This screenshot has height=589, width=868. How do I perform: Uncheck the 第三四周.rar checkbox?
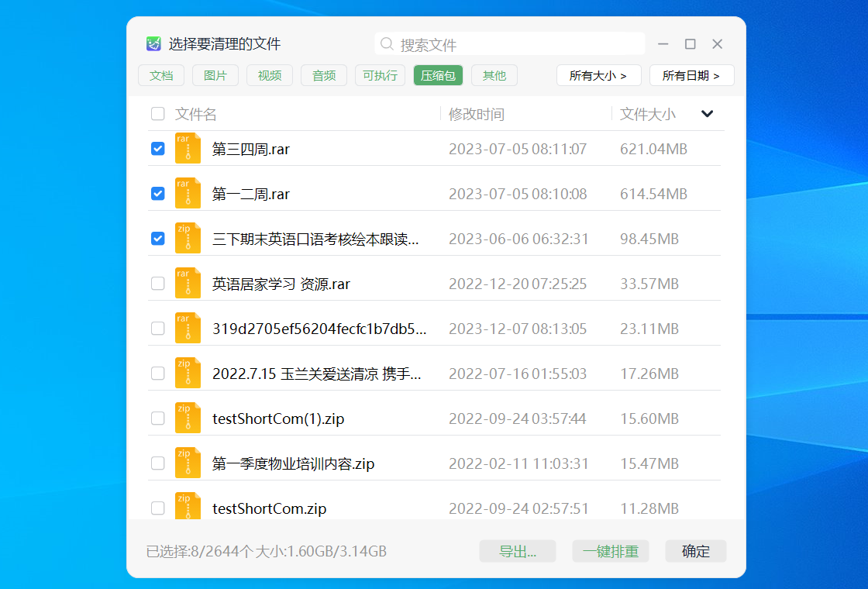pyautogui.click(x=158, y=149)
